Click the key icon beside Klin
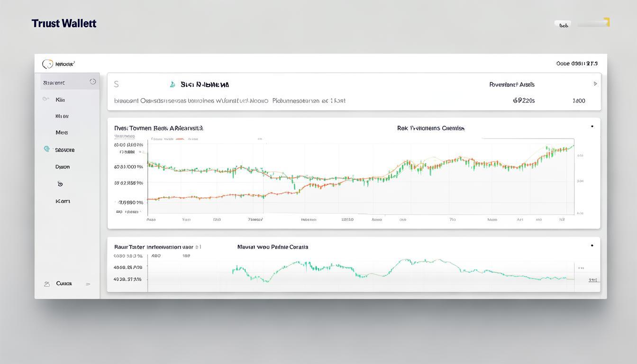The image size is (637, 364). click(45, 100)
